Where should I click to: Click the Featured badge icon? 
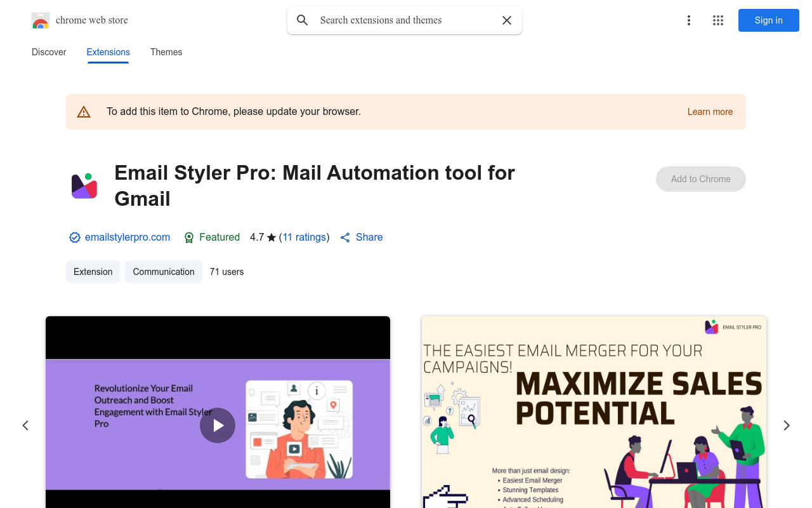(x=189, y=237)
